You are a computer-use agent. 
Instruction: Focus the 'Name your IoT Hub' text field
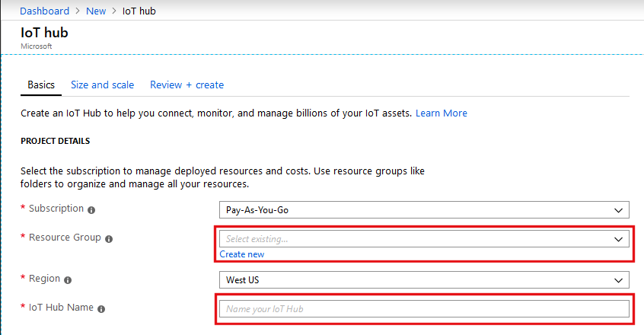(424, 309)
